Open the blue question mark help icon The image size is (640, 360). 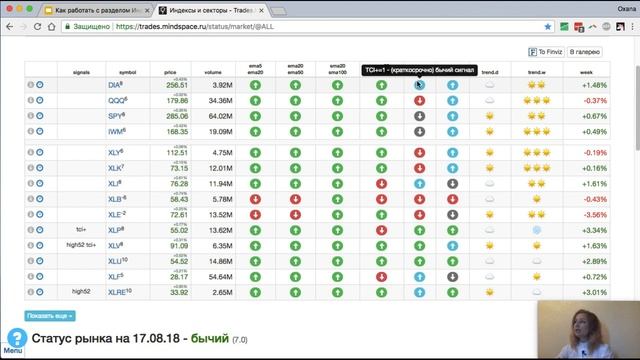click(17, 338)
